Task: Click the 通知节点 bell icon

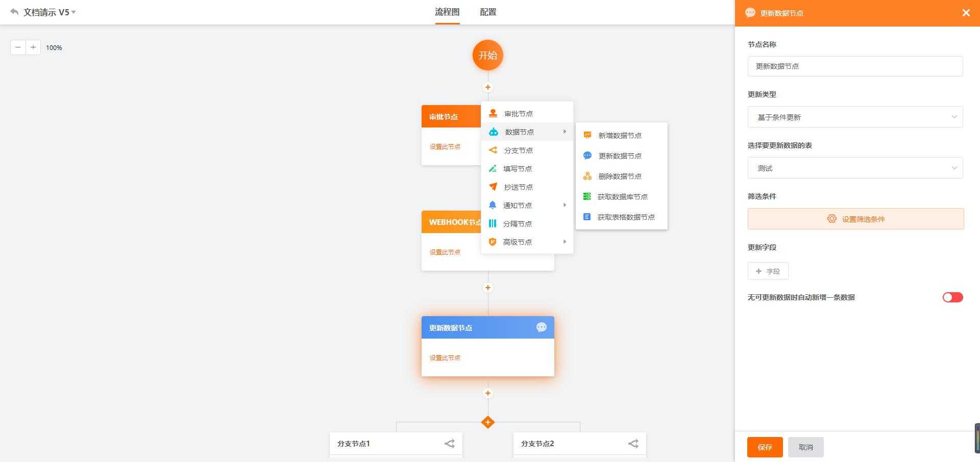Action: coord(493,205)
